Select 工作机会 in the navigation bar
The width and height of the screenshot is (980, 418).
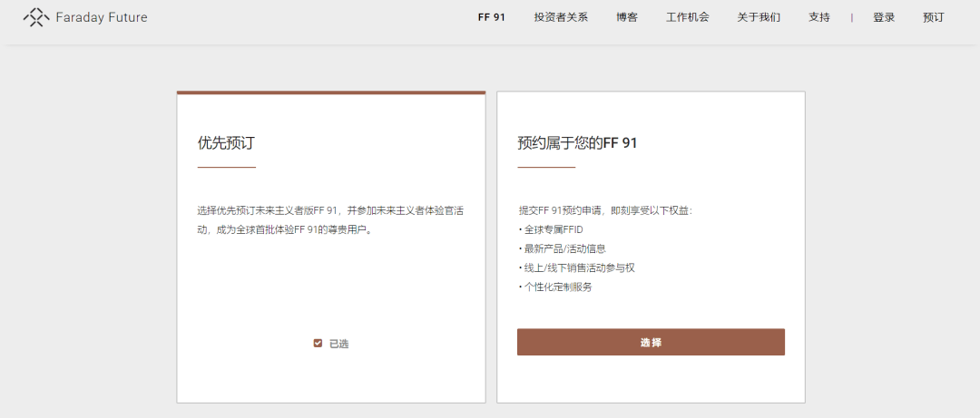687,17
